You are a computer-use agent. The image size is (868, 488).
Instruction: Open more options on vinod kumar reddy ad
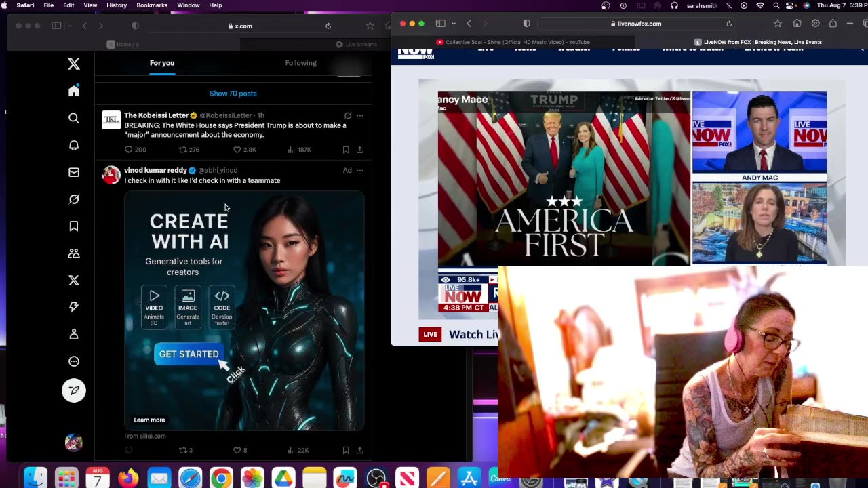(360, 170)
